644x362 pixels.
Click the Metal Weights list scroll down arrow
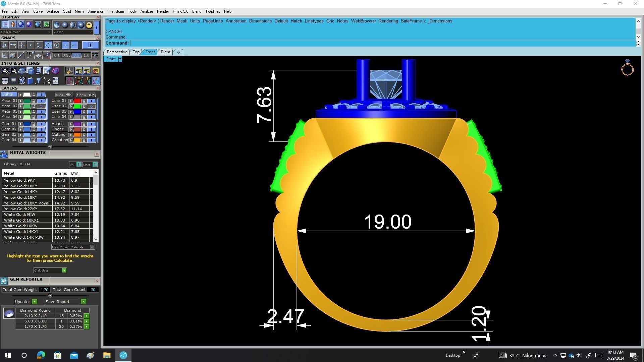tap(96, 239)
